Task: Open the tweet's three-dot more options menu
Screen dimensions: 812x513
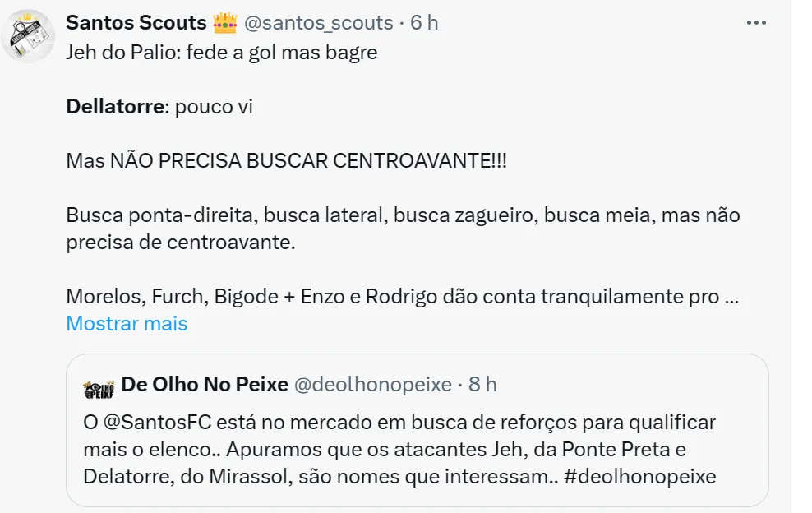Action: click(756, 23)
